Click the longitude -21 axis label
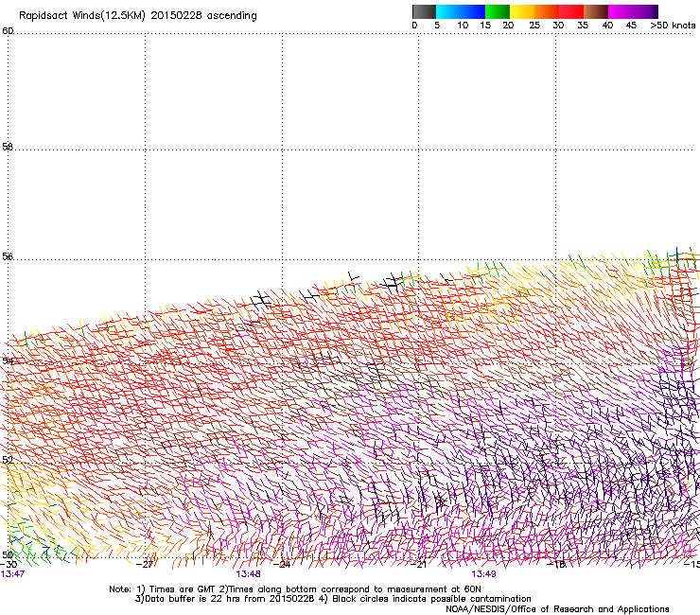Screen dimensions: 700x615 pyautogui.click(x=418, y=564)
